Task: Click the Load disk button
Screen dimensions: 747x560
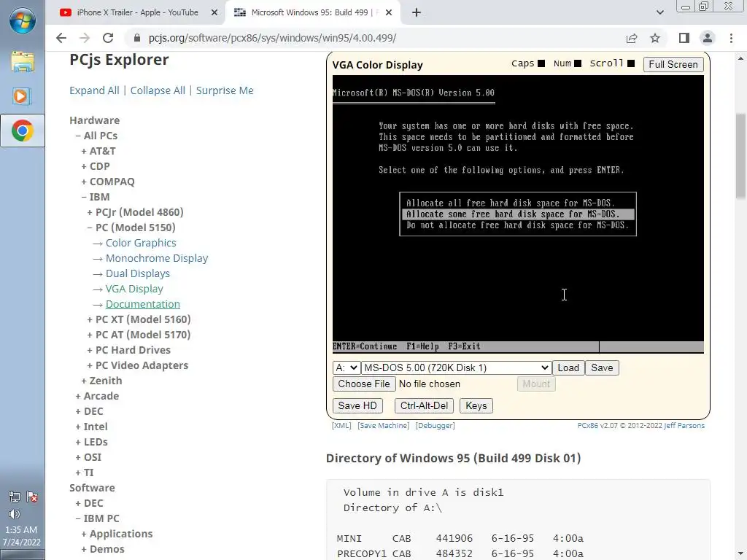Action: [x=568, y=367]
